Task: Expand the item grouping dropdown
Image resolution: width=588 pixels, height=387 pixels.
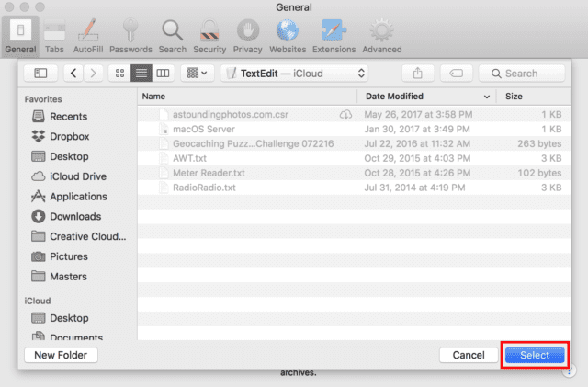Action: 197,73
